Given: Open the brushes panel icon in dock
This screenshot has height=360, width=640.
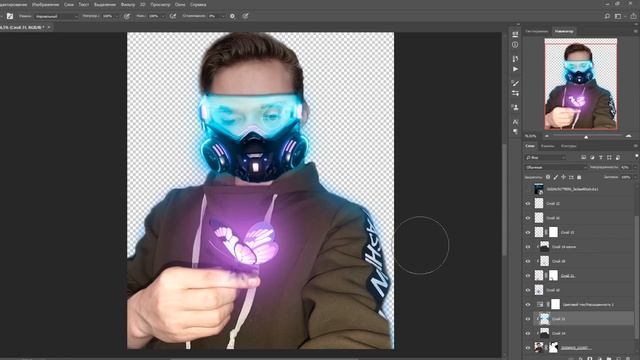Looking at the screenshot, I should 515,83.
